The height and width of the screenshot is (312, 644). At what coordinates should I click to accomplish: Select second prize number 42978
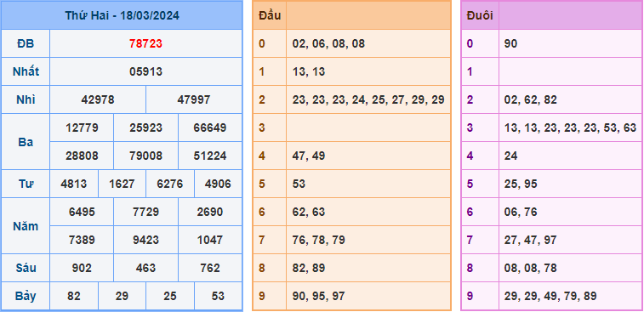coord(98,99)
